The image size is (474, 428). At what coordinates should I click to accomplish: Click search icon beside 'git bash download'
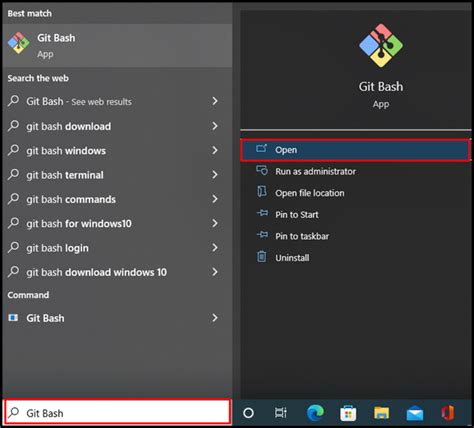13,125
